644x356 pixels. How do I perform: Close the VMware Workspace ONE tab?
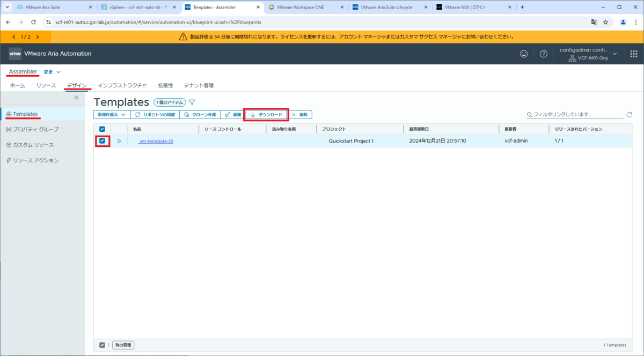coord(343,8)
